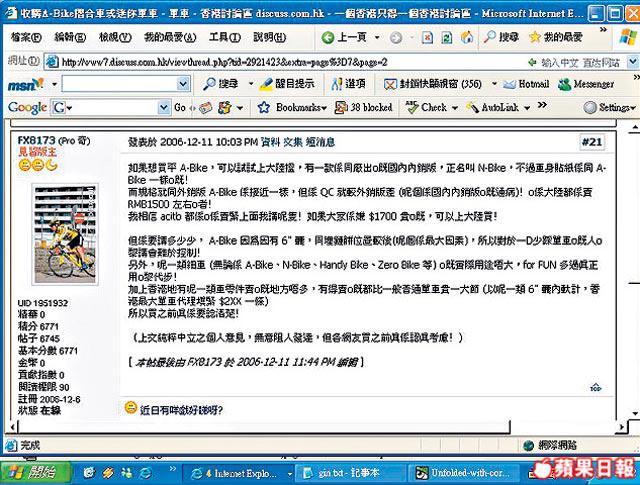Viewport: 640px width, 485px height.
Task: Open the 檢視(V) menu
Action: click(115, 38)
